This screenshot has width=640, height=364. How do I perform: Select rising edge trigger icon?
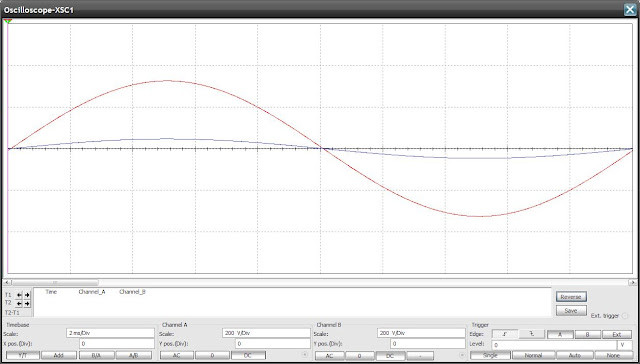tap(504, 334)
